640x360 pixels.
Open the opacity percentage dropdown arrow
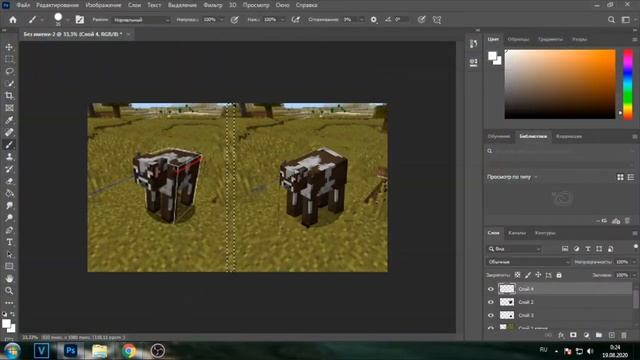click(222, 20)
